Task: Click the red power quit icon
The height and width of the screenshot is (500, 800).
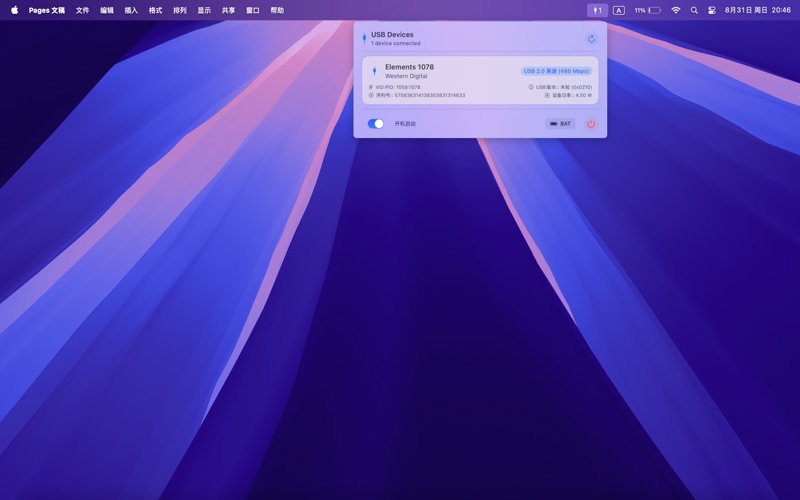Action: tap(590, 124)
